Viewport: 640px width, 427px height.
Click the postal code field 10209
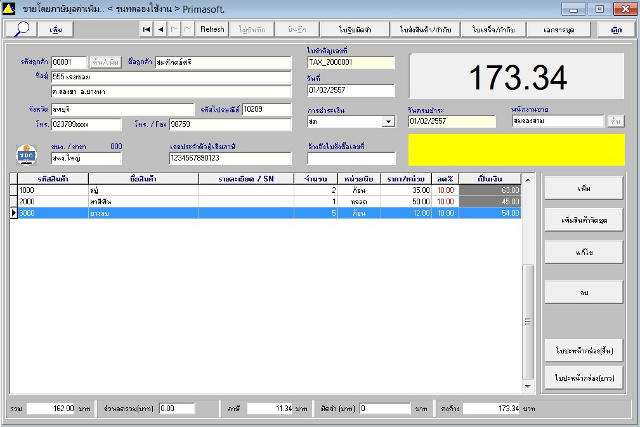point(267,109)
